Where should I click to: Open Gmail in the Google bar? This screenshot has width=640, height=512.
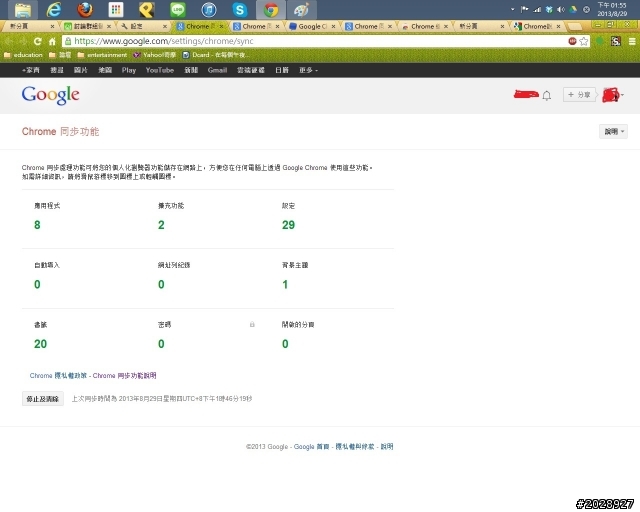tap(217, 70)
